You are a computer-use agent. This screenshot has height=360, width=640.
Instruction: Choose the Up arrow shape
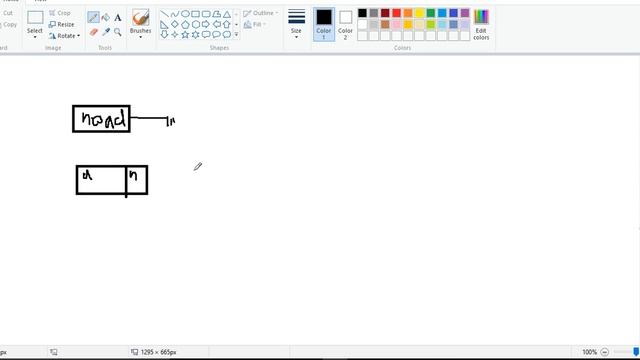point(227,24)
